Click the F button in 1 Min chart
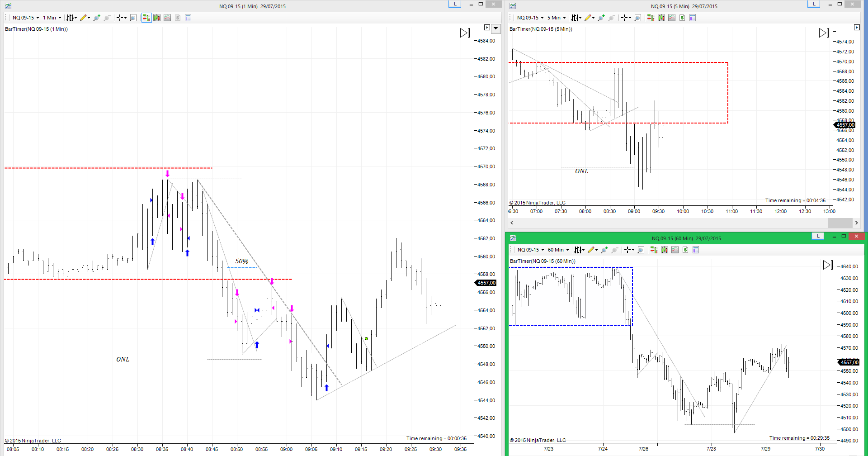 487,28
